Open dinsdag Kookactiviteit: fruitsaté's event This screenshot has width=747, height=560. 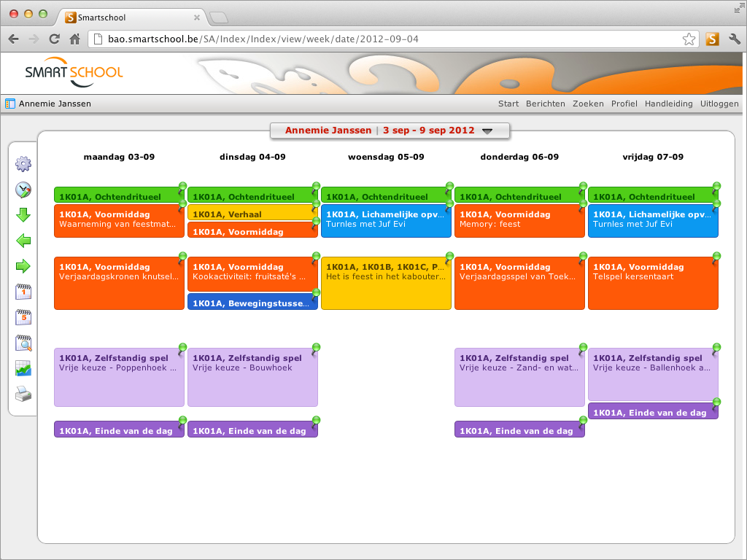pos(252,274)
